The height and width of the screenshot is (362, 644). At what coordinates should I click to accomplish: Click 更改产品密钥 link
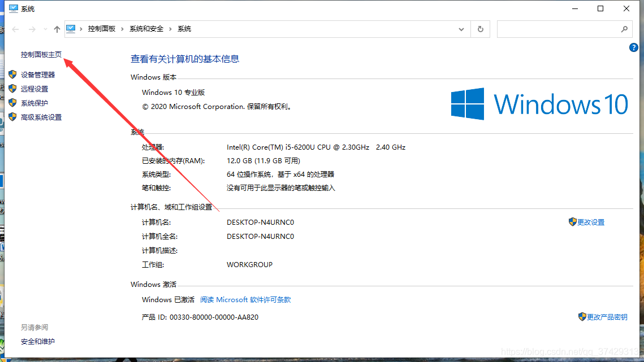point(607,317)
